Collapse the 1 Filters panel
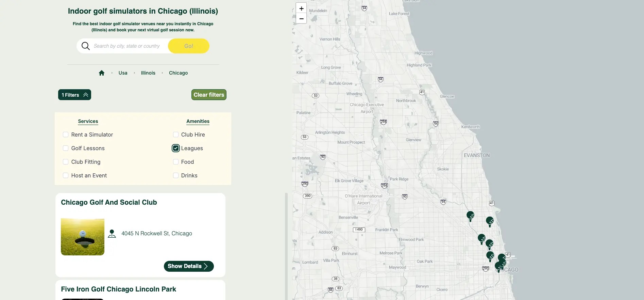 (74, 95)
